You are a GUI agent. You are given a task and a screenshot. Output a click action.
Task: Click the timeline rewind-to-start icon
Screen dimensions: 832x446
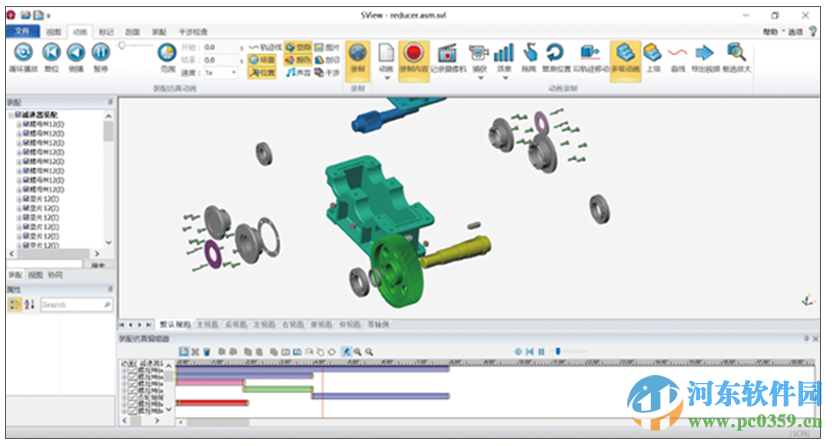click(530, 352)
